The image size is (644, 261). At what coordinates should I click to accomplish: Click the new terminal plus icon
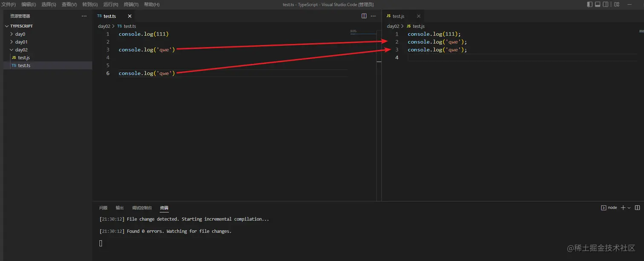623,208
